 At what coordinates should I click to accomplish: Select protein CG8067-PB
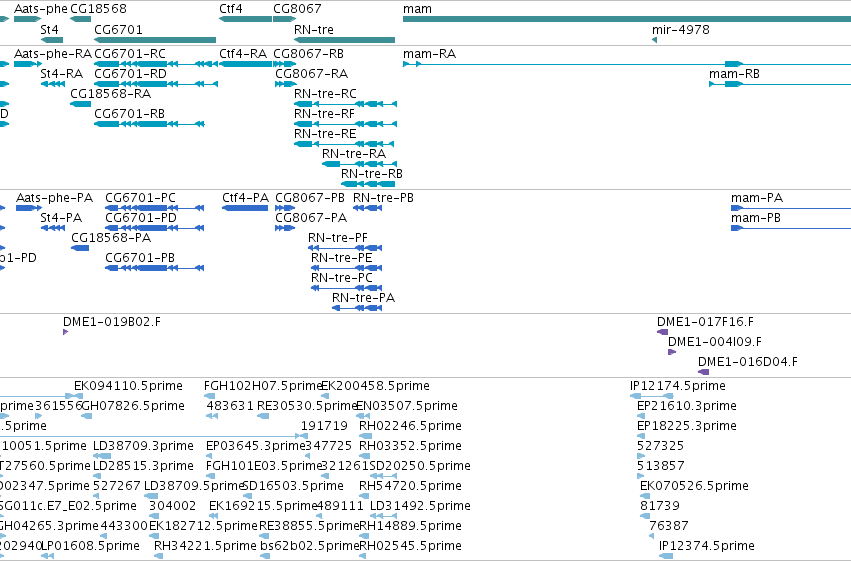[285, 208]
